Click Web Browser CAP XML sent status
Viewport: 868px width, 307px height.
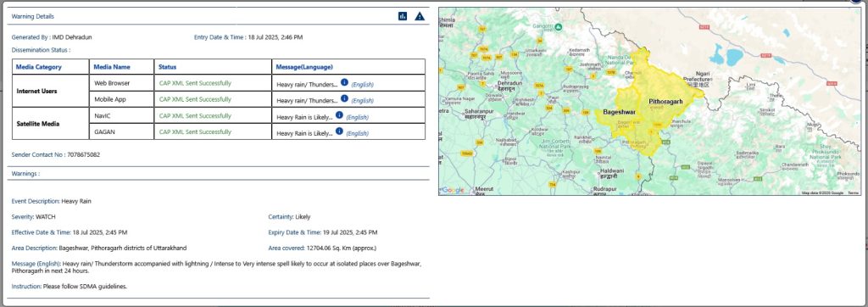(x=195, y=83)
